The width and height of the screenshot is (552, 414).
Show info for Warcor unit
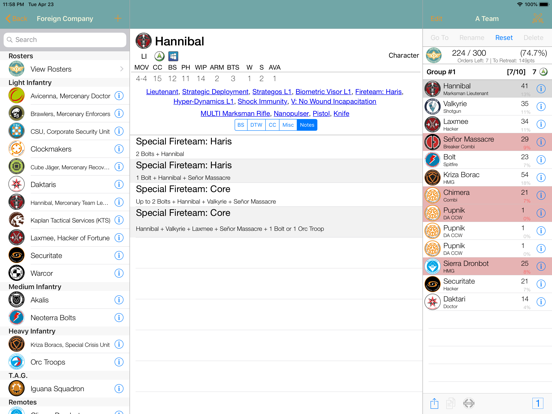[x=119, y=273]
